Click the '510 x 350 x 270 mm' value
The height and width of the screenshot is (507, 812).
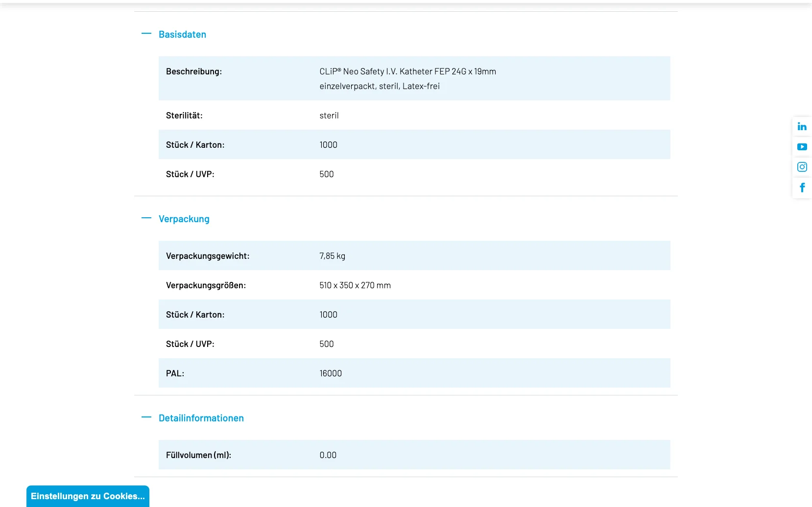coord(355,285)
